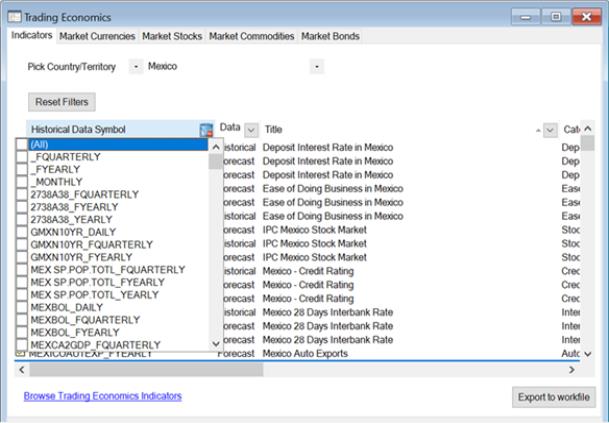609x423 pixels.
Task: Open the Browse Trading Economics Indicators link
Action: click(103, 396)
